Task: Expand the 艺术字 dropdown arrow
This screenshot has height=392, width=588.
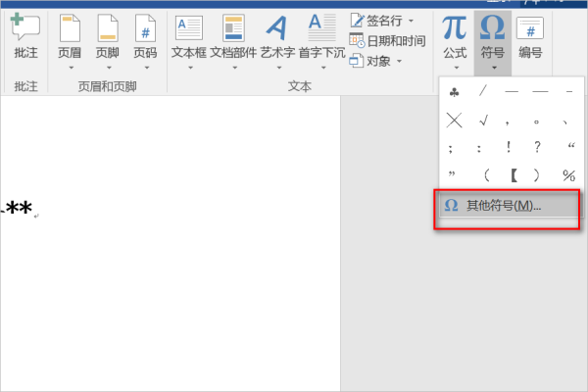Action: coord(279,68)
